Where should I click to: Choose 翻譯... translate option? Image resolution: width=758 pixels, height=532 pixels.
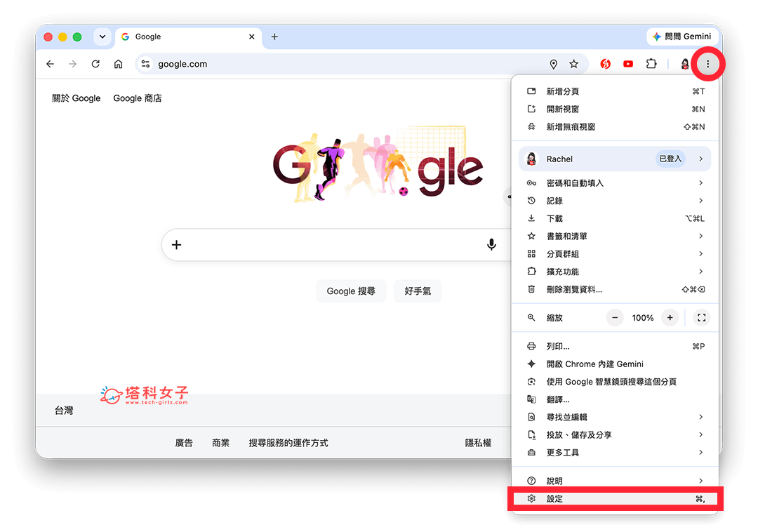point(615,399)
